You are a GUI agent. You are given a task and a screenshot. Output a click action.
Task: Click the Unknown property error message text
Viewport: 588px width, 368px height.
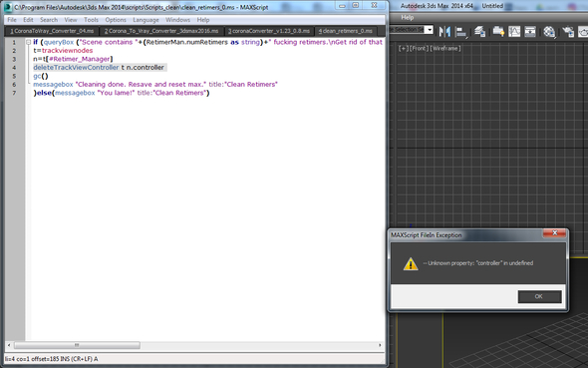(x=478, y=263)
